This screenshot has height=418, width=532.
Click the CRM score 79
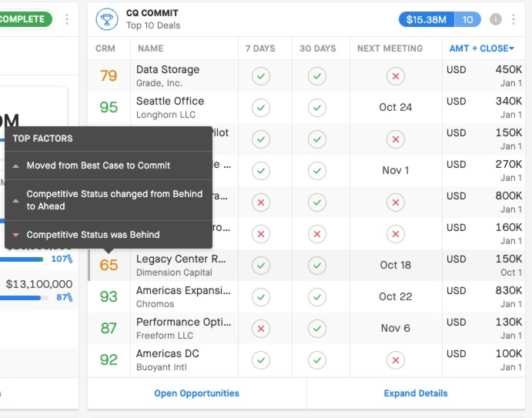pyautogui.click(x=109, y=75)
